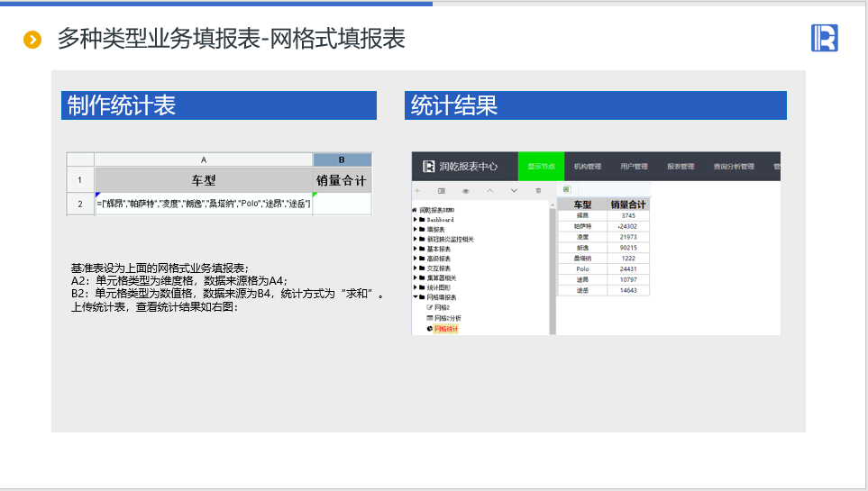The image size is (868, 491).
Task: Open the 网格2分析 report
Action: click(x=447, y=318)
